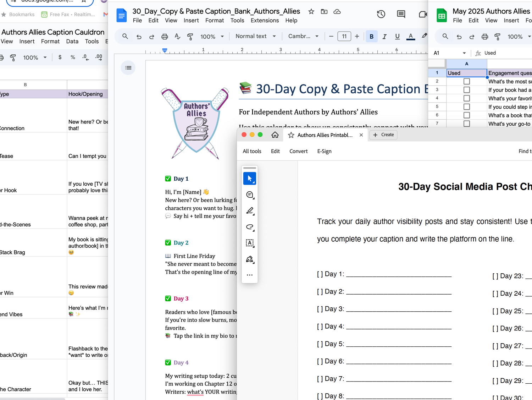Open the Tools menu in Docs

coord(237,21)
